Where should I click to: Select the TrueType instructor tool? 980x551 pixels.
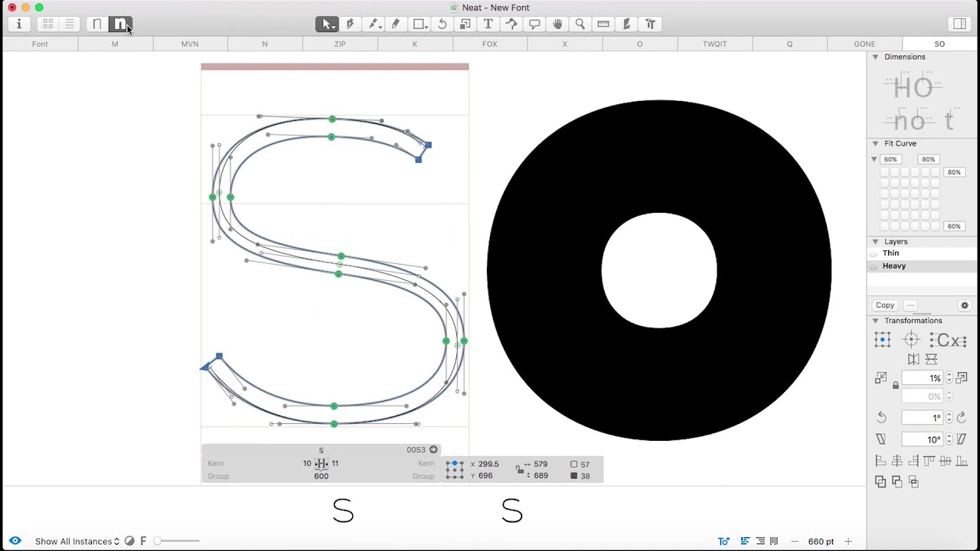(511, 24)
